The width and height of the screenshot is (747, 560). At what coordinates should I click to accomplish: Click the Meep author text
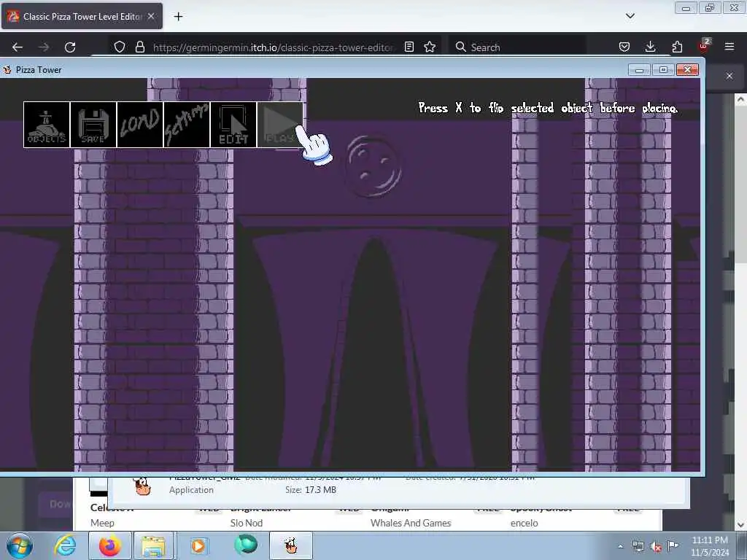pyautogui.click(x=102, y=523)
